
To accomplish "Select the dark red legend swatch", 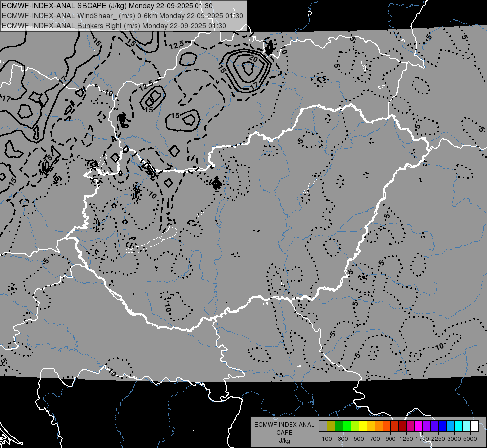I will click(403, 426).
